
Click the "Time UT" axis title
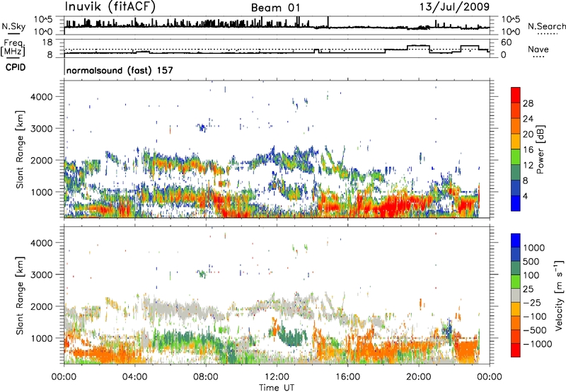coord(277,388)
